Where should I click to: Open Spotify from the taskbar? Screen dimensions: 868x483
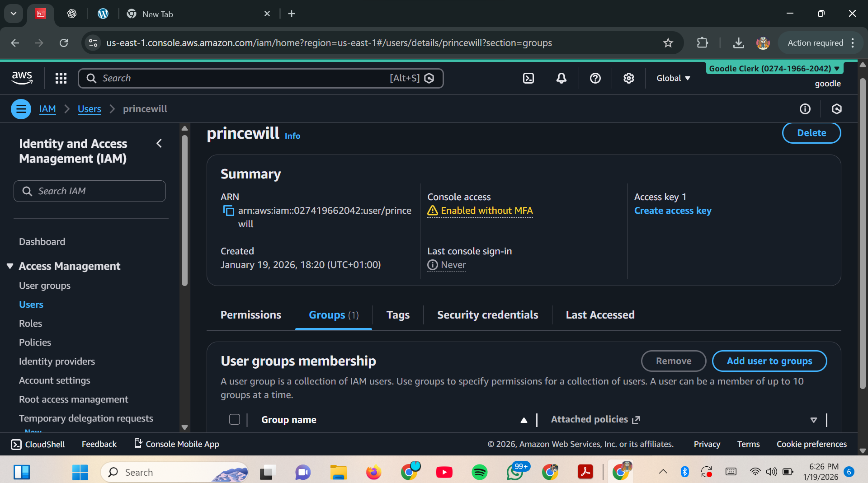coord(480,472)
